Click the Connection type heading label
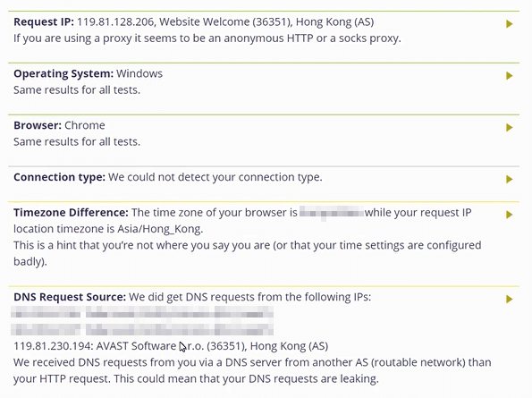Image resolution: width=532 pixels, height=398 pixels. (x=59, y=177)
